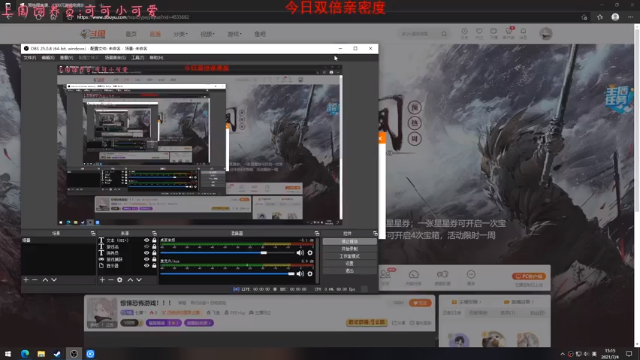Hide the bottom page-icon source eye
Screen dimensions: 640x360
click(147, 266)
